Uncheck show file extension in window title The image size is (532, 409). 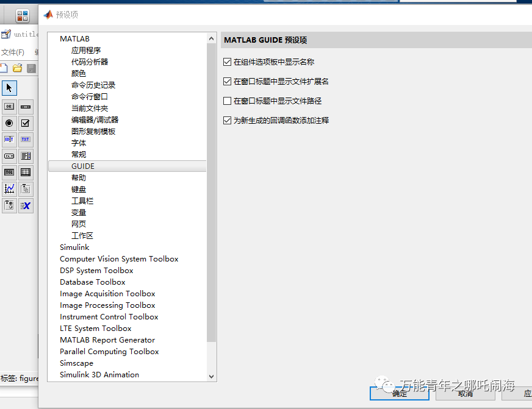pos(228,81)
